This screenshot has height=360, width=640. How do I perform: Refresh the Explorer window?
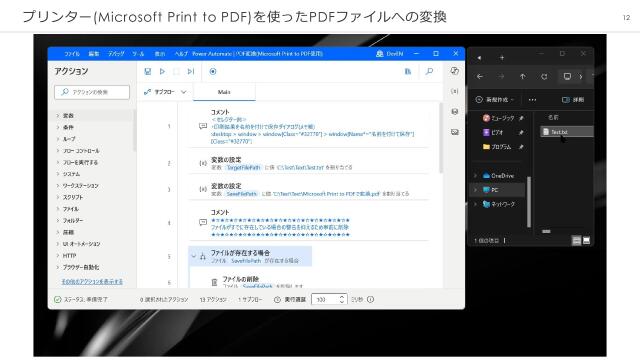coord(544,76)
